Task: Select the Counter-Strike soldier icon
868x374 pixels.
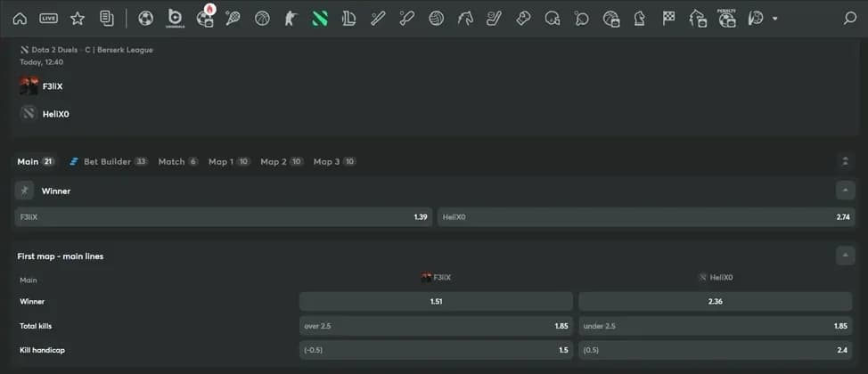Action: click(x=291, y=19)
